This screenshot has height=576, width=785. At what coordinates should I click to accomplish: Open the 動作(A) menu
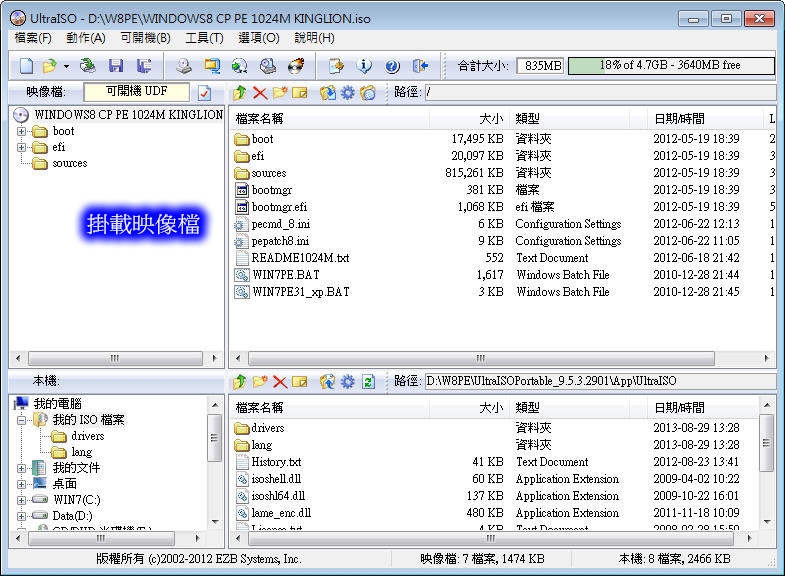(x=86, y=38)
